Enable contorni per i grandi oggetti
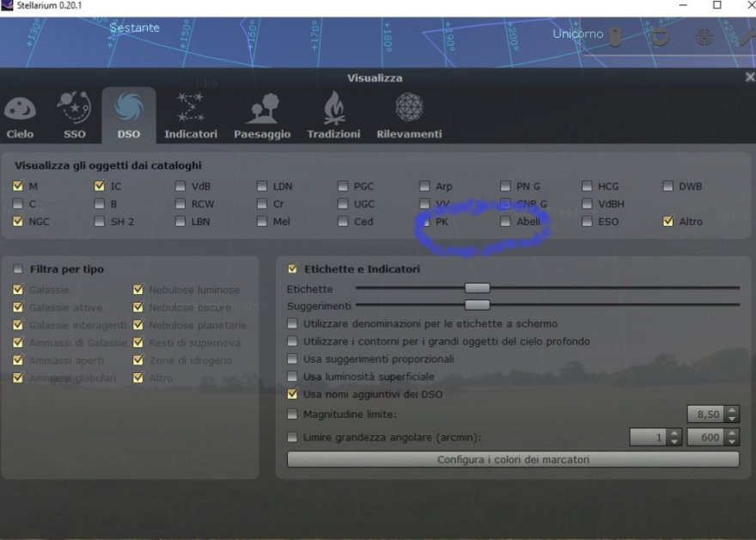Image resolution: width=756 pixels, height=540 pixels. tap(292, 341)
